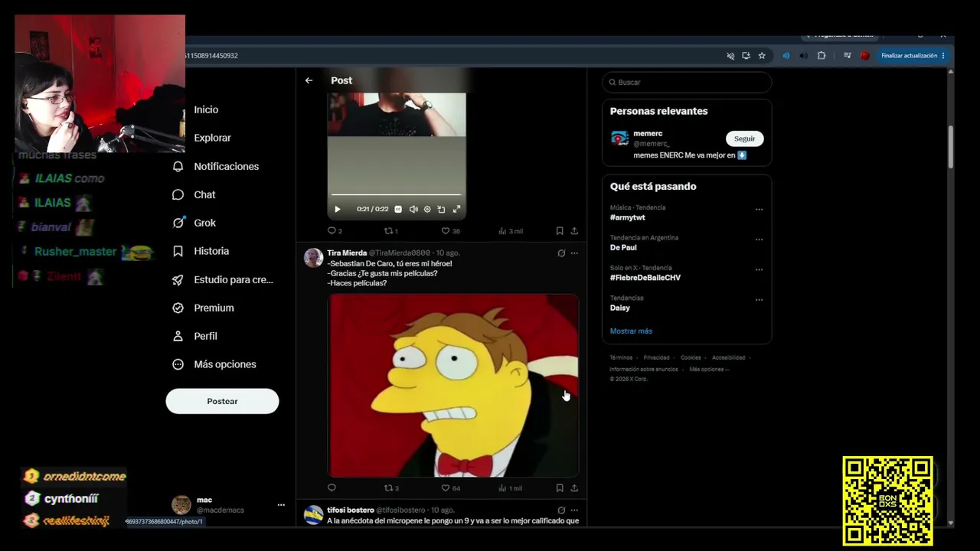
Task: Play the video in the post
Action: (337, 209)
